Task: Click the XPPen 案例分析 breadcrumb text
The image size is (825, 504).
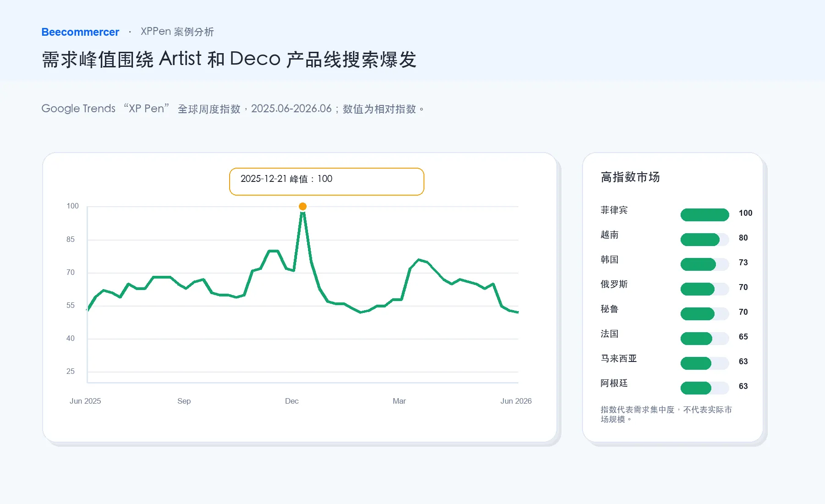Action: click(177, 32)
